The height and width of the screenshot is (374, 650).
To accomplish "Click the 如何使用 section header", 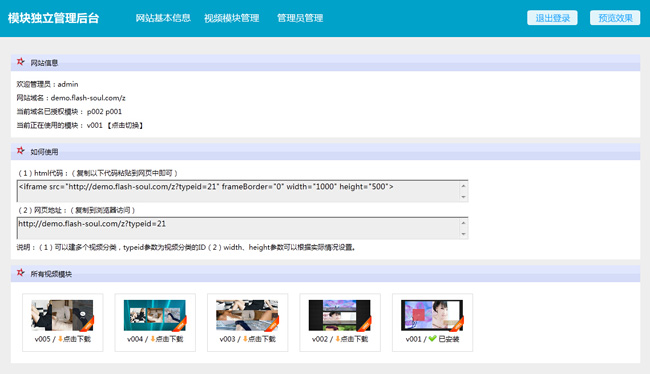I will coord(325,152).
